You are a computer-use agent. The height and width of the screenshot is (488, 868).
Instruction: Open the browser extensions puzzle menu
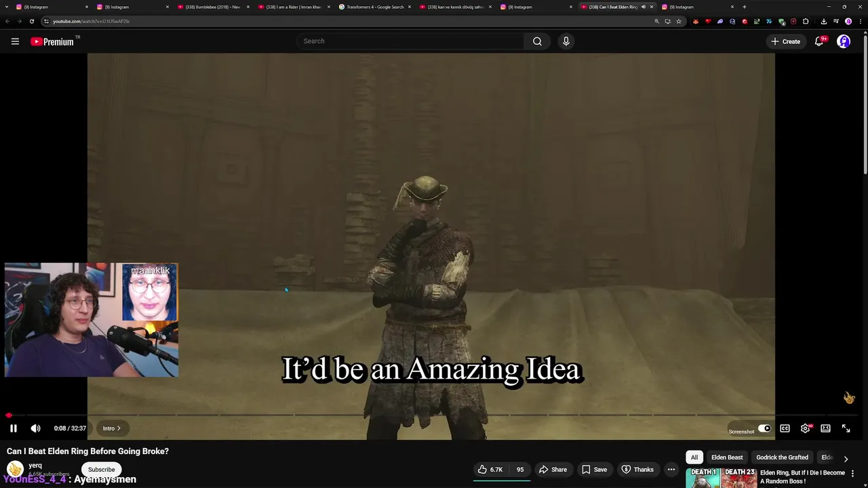[806, 21]
